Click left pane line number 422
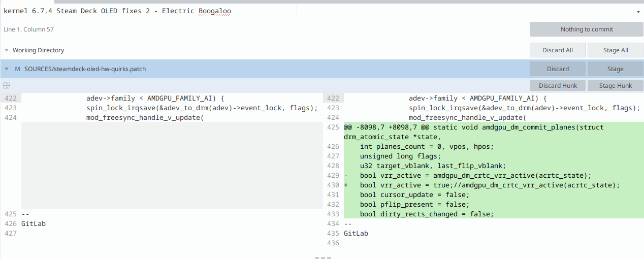The width and height of the screenshot is (644, 259). [10, 98]
